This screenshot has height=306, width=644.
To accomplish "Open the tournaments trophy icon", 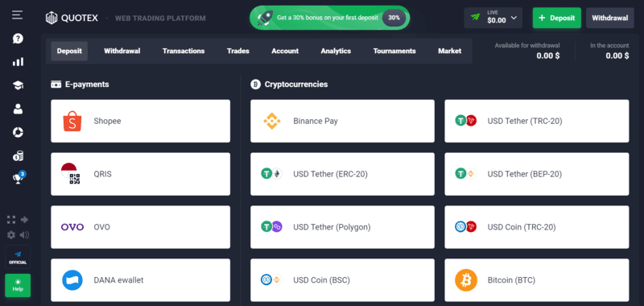I will [18, 179].
